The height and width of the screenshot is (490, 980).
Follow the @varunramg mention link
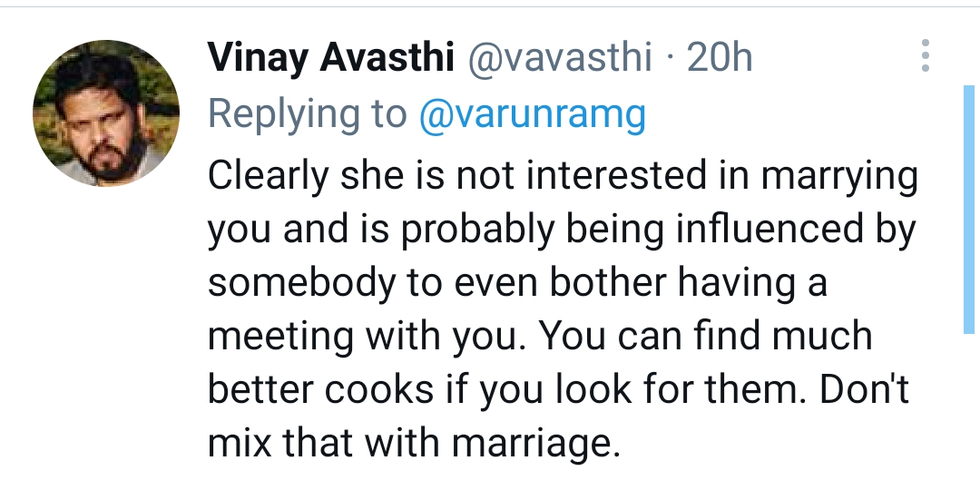532,114
